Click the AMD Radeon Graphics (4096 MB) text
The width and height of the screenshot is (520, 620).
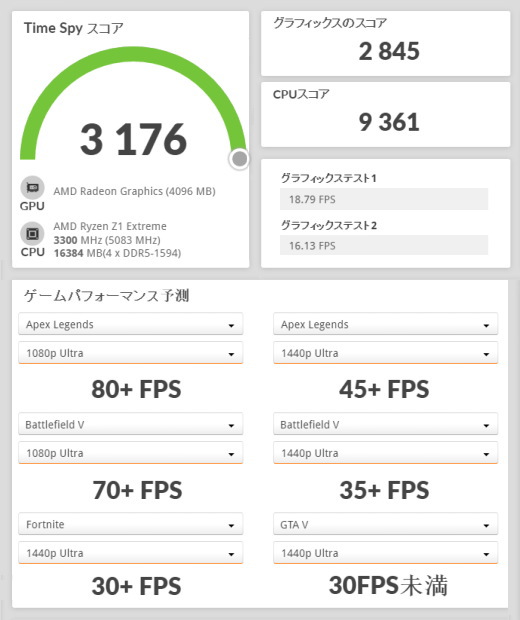(x=134, y=191)
